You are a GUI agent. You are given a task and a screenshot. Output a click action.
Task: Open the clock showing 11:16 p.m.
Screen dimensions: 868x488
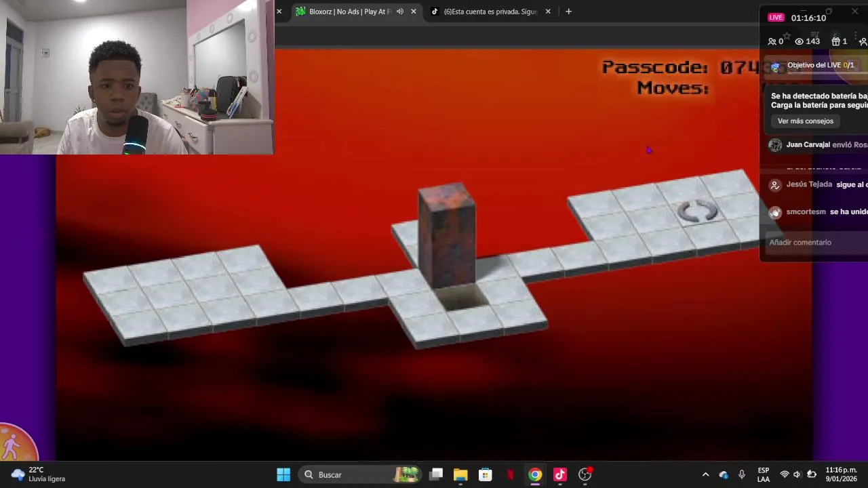(841, 474)
